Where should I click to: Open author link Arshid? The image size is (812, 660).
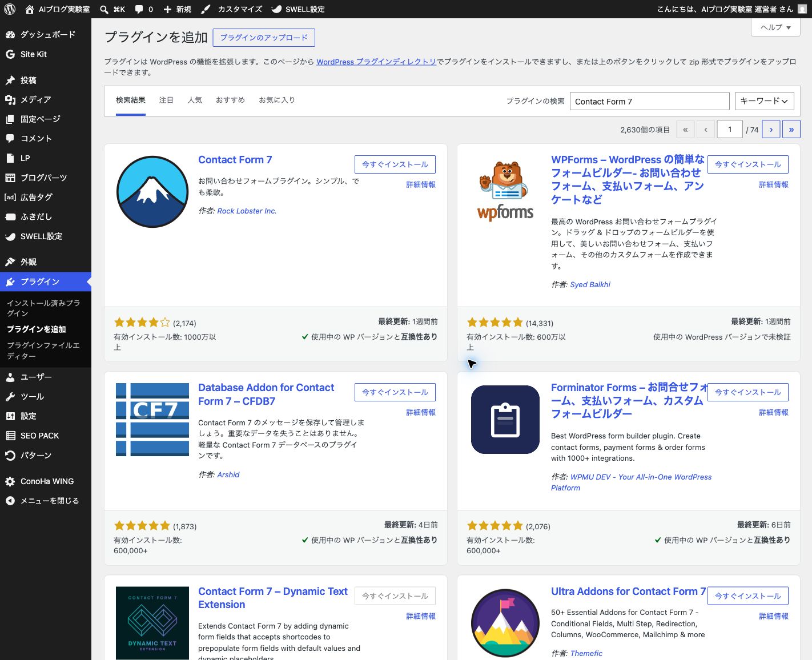(228, 474)
